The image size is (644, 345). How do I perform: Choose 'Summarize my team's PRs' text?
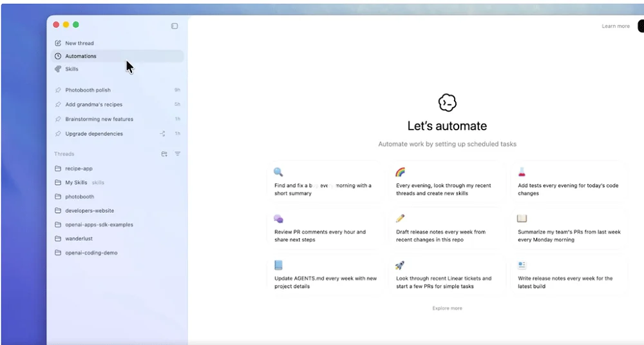click(x=569, y=235)
